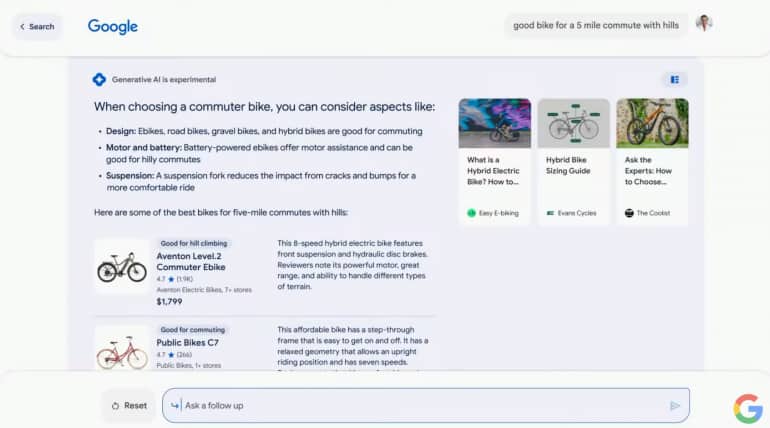Click the $1,799 price
The height and width of the screenshot is (428, 770).
[169, 301]
